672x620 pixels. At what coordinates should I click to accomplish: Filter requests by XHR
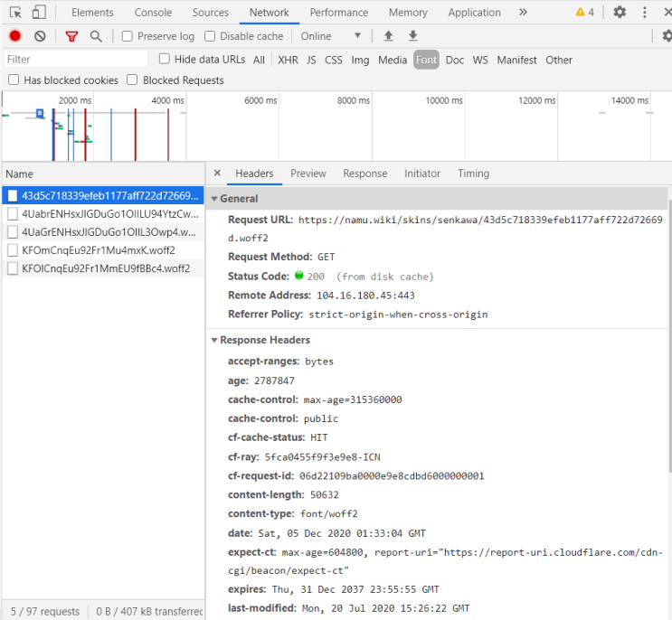tap(288, 60)
